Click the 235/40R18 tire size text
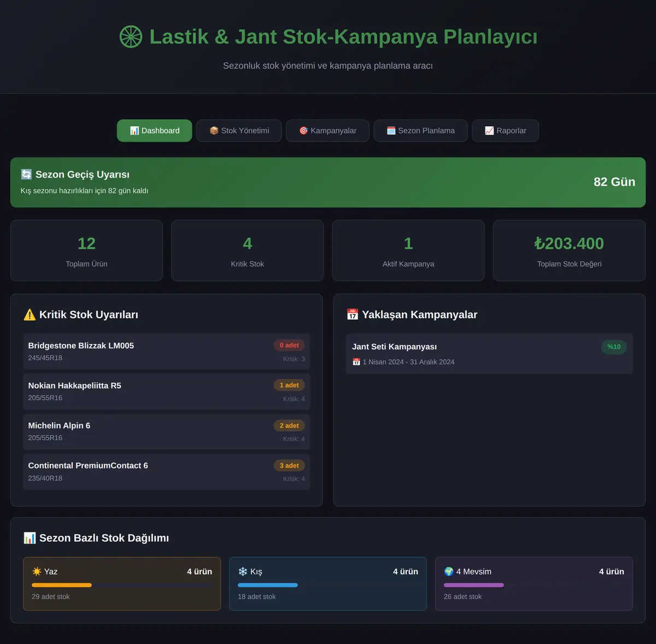 (x=45, y=478)
